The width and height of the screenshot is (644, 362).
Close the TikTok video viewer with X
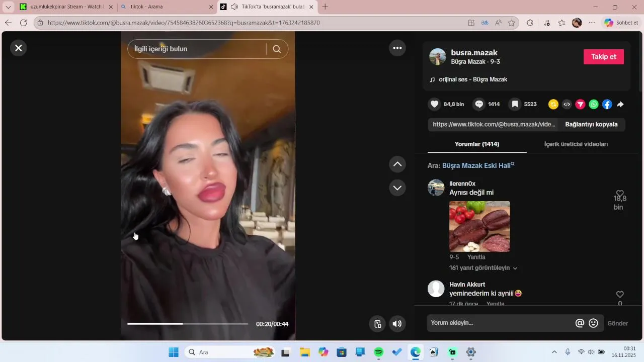[x=19, y=48]
